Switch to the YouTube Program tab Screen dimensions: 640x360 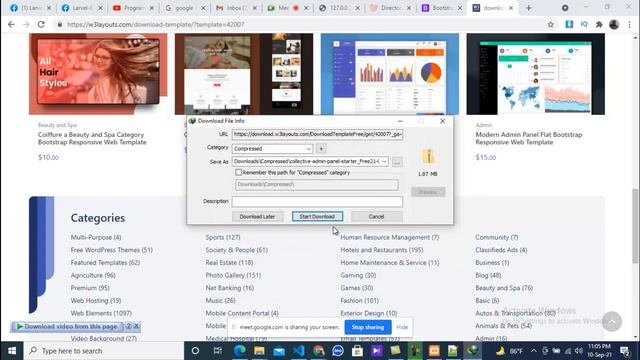(x=134, y=8)
